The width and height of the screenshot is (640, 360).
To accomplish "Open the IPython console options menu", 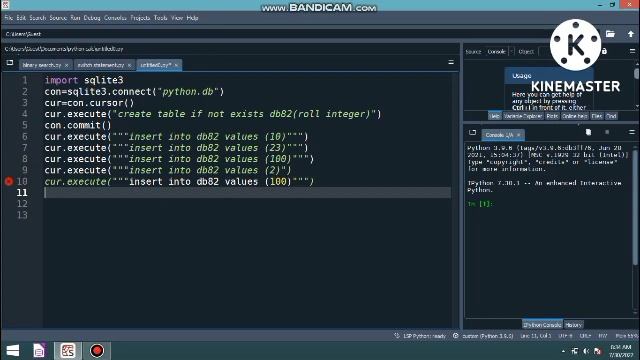I will coord(632,132).
